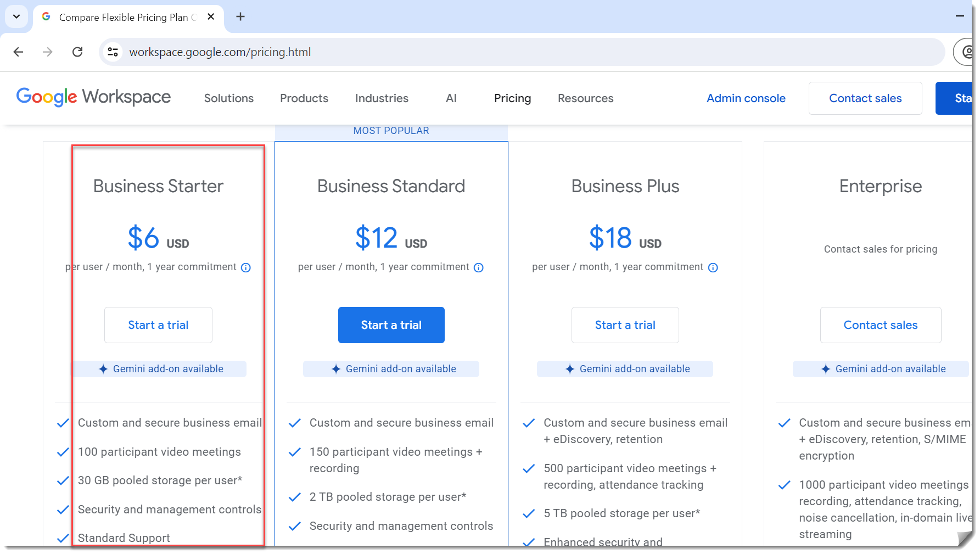Click the Google Workspace logo

(93, 97)
